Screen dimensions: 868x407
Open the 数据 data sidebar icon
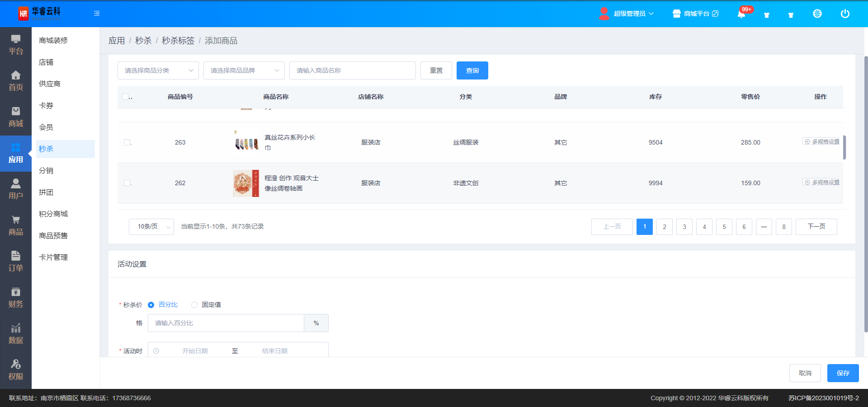pos(16,334)
